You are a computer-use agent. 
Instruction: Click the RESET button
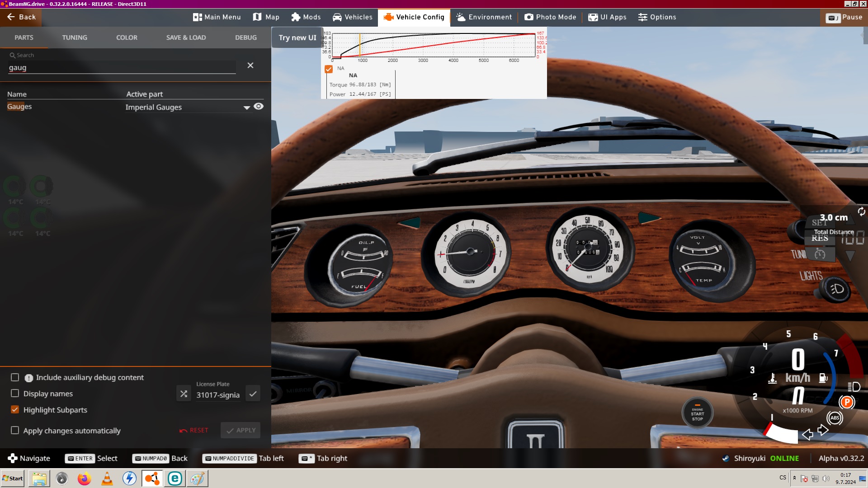(194, 430)
